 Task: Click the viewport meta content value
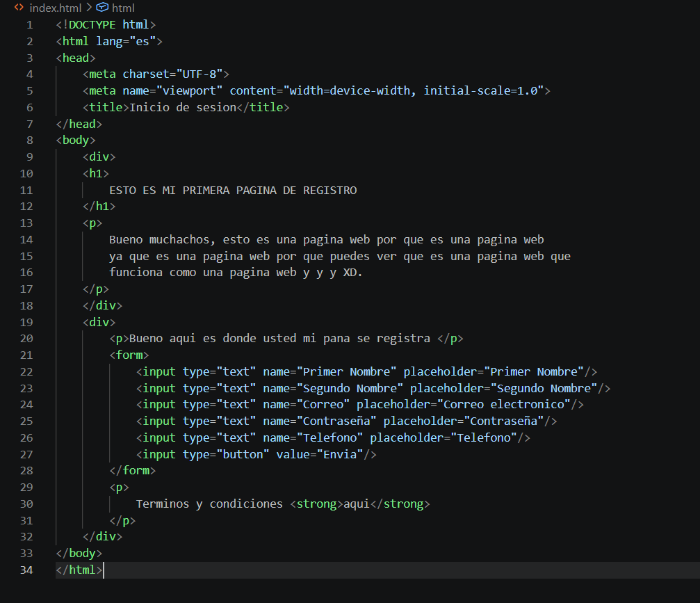tap(414, 90)
